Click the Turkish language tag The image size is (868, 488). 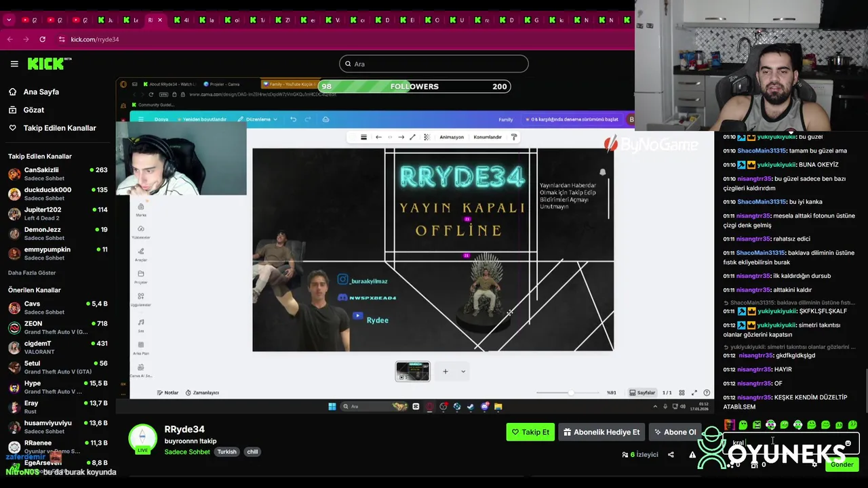226,452
